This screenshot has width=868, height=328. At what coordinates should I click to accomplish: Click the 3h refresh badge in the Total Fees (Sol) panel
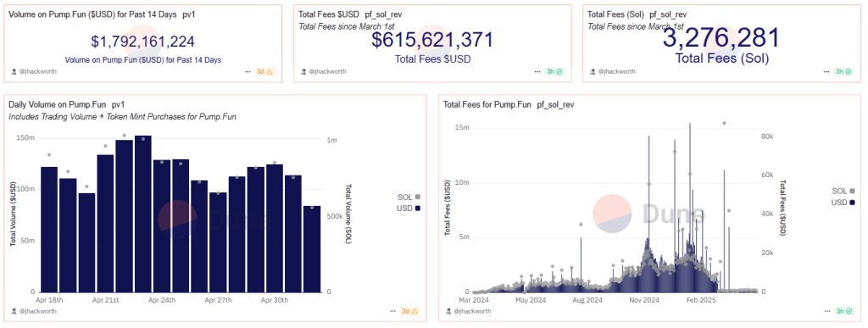click(843, 71)
